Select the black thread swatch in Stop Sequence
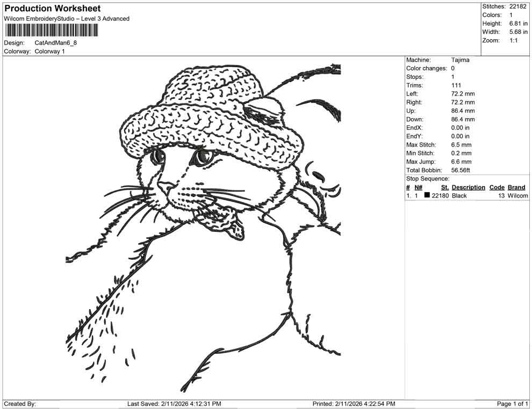Screen dimensions: 532x409 427,196
